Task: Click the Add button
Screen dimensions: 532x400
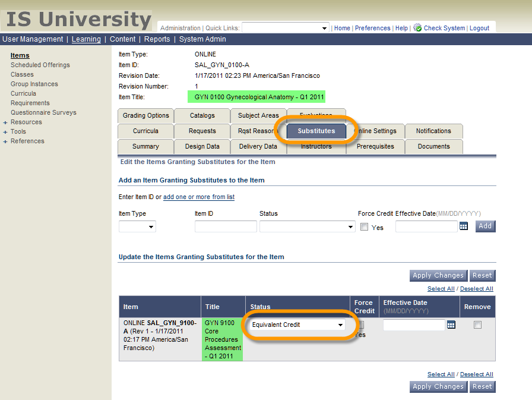Action: point(485,226)
